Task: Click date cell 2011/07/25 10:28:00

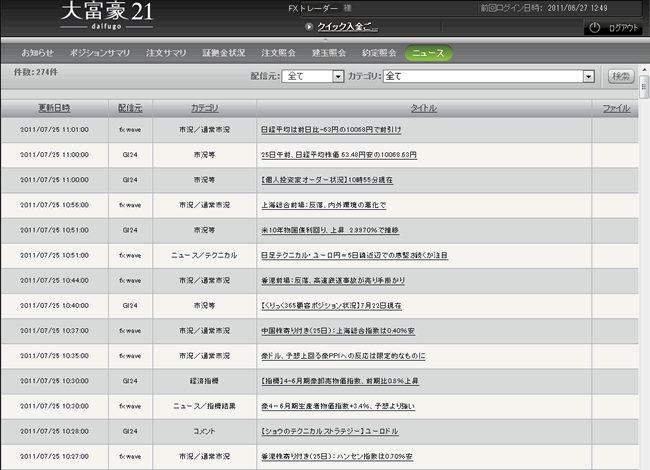Action: click(54, 431)
